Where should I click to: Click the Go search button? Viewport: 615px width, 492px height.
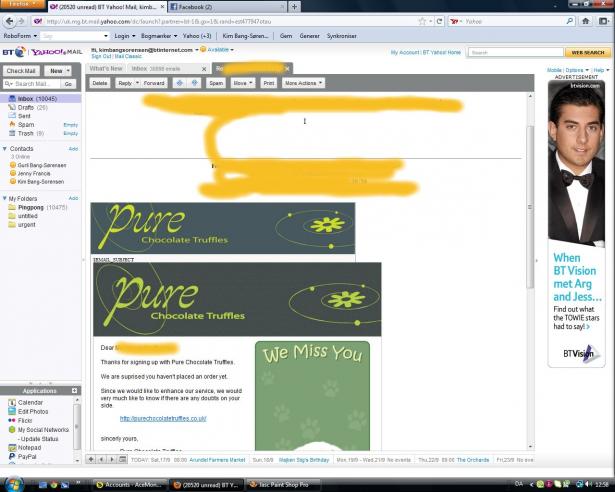pos(68,84)
